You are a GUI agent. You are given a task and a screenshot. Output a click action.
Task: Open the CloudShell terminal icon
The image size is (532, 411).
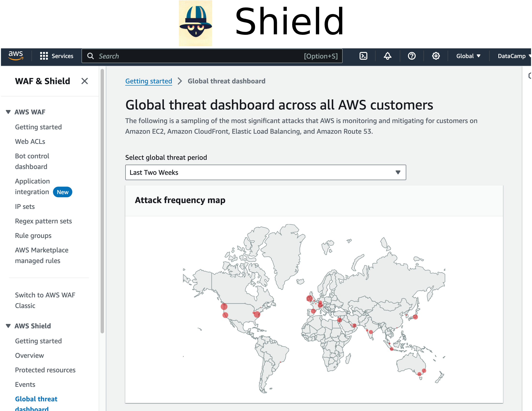[x=363, y=56]
